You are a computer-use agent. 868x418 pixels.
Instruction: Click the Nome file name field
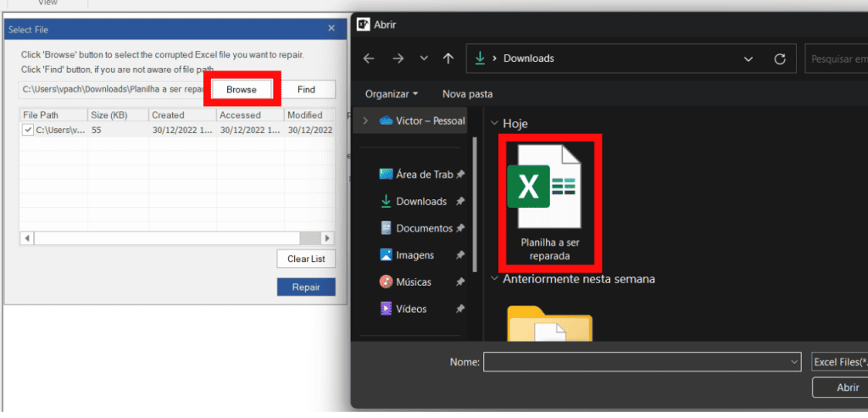pyautogui.click(x=642, y=362)
